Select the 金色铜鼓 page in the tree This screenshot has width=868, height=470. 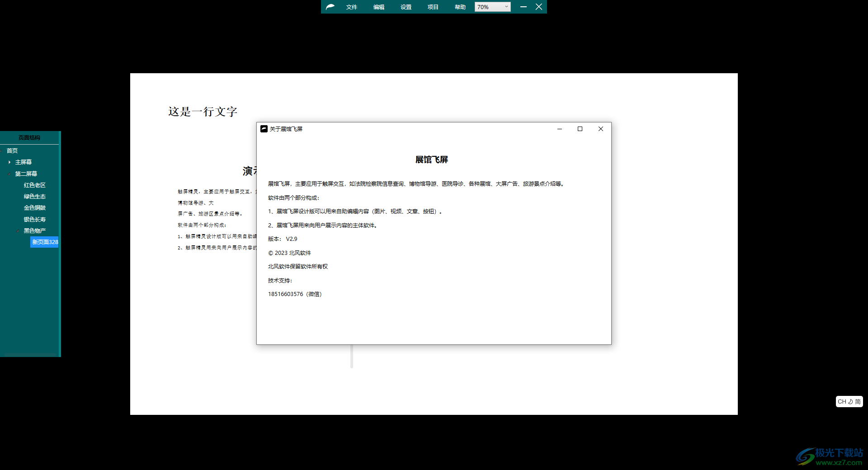(x=35, y=207)
